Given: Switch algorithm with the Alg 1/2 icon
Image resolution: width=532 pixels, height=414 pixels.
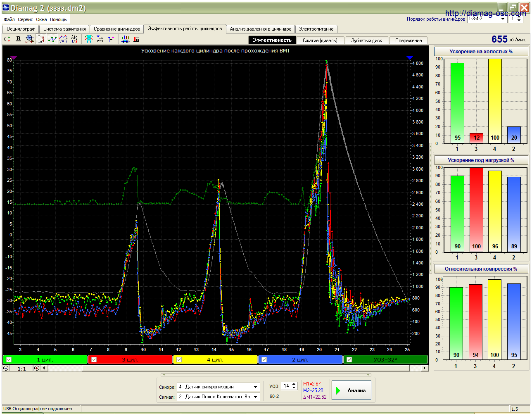Looking at the screenshot, I should tap(74, 39).
